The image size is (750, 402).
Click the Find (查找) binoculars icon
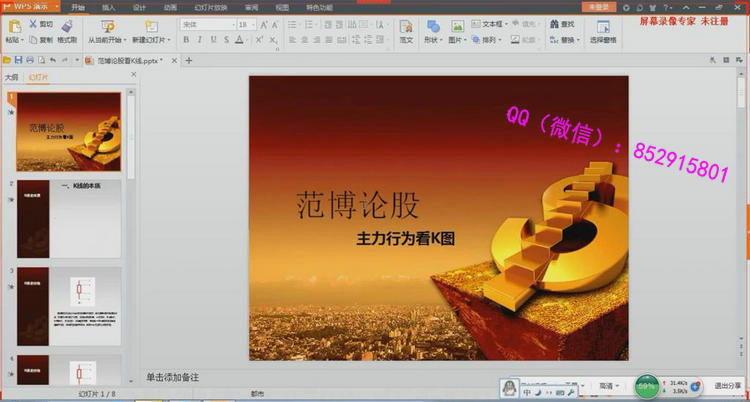(553, 23)
